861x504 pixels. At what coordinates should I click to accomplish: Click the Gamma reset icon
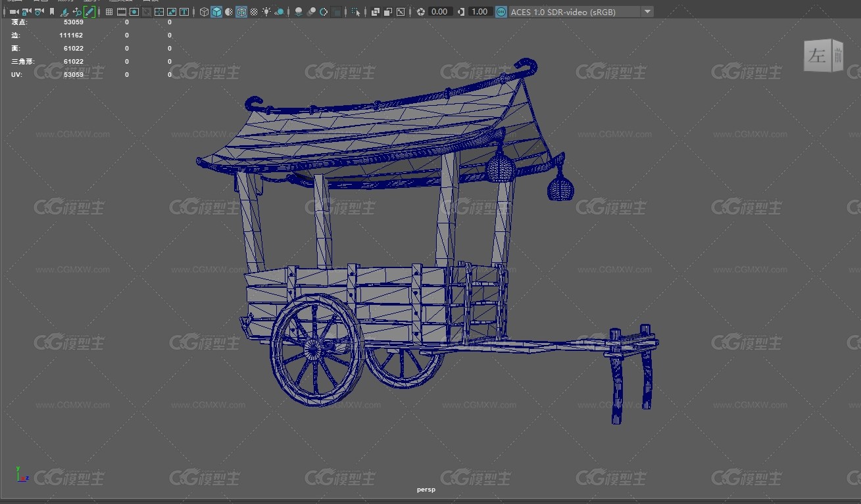click(461, 12)
